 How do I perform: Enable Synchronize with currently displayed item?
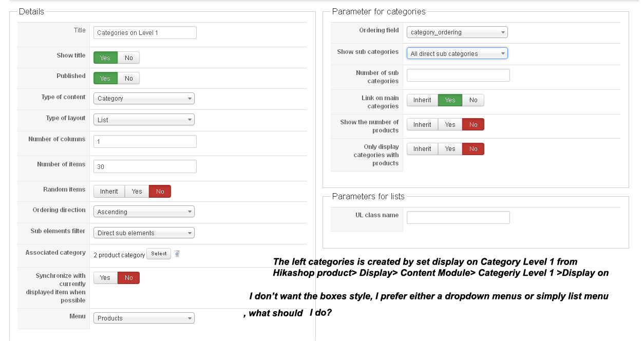(x=105, y=278)
